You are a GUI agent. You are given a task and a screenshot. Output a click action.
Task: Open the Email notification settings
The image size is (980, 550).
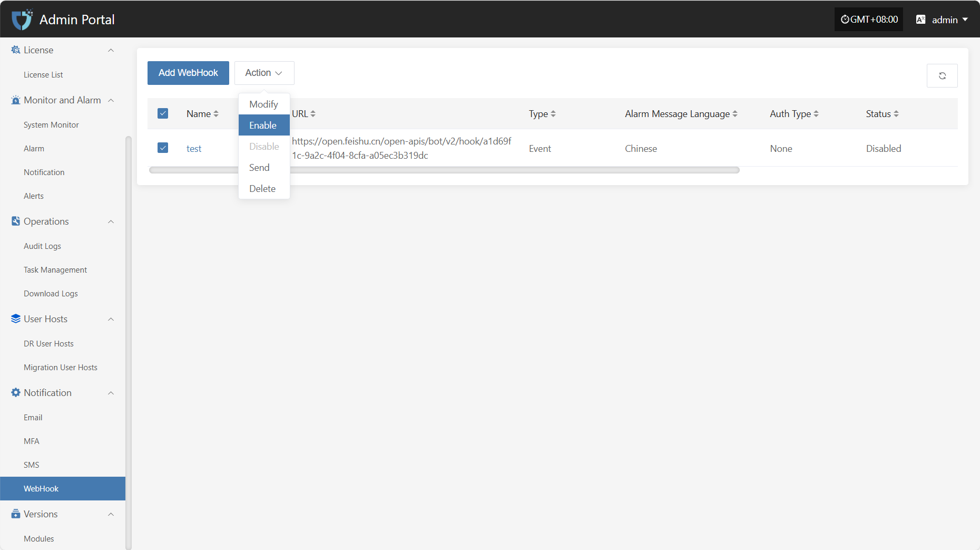pos(33,418)
